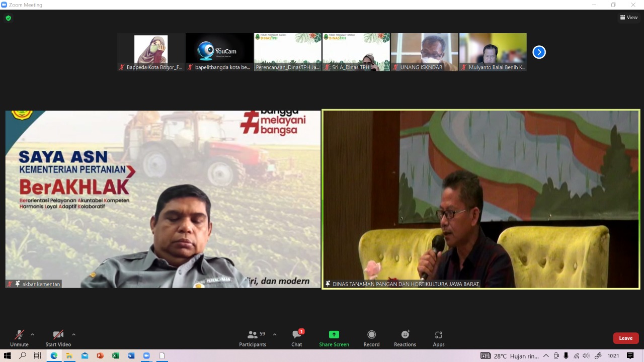
Task: Select Bappeda Kota Bogor participant thumbnail
Action: 151,52
